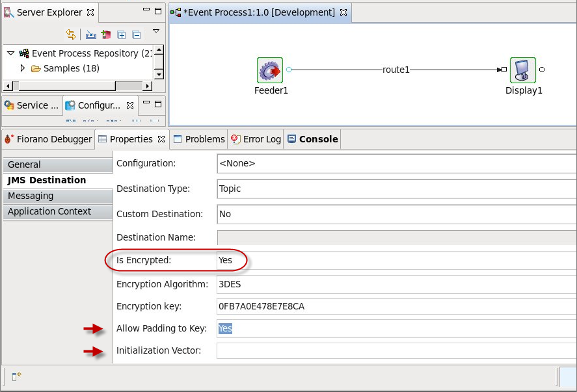The width and height of the screenshot is (577, 392).
Task: Open the Configuration <None> field
Action: (397, 163)
